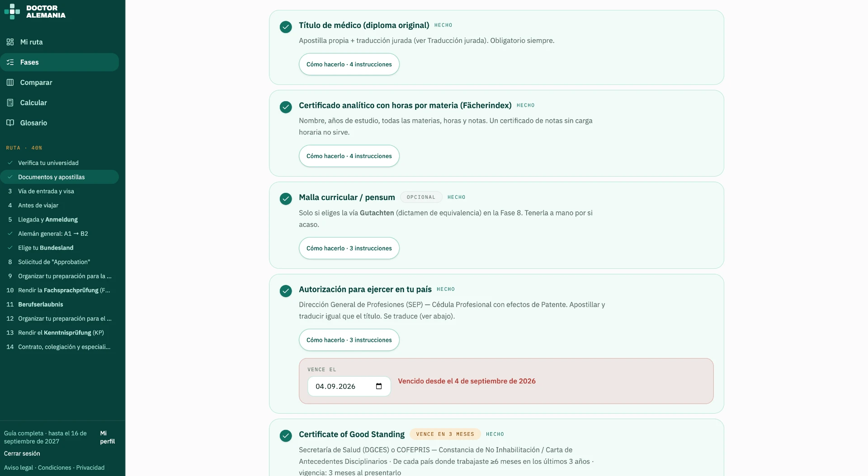Expand Cómo hacerlo under Autorización para ejercer
Image resolution: width=868 pixels, height=476 pixels.
[349, 340]
